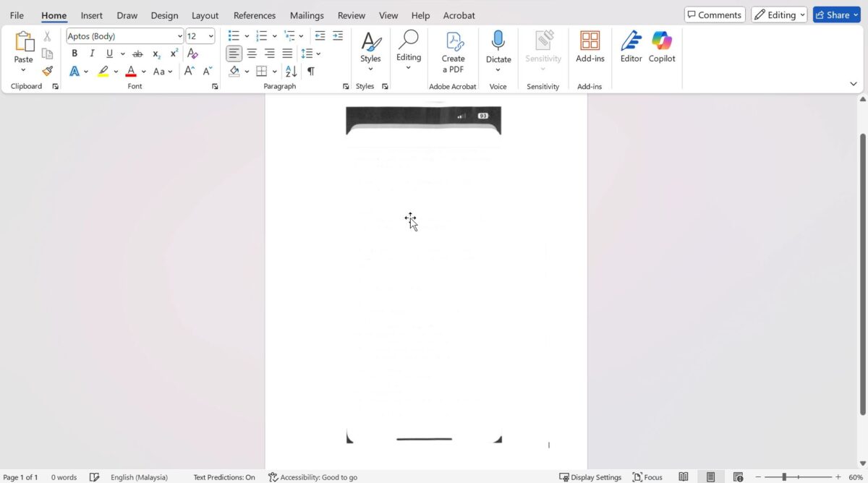This screenshot has width=868, height=483.
Task: Launch the Editor proofing tool
Action: point(631,47)
